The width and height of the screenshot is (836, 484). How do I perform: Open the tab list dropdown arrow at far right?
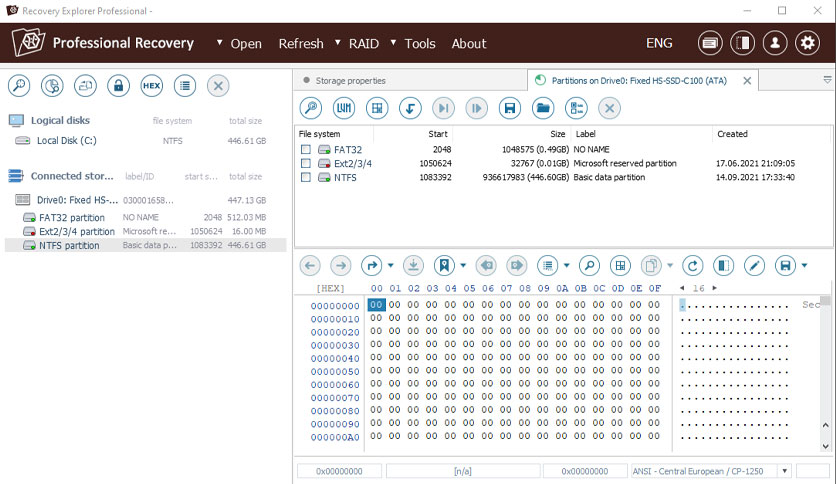tap(827, 80)
